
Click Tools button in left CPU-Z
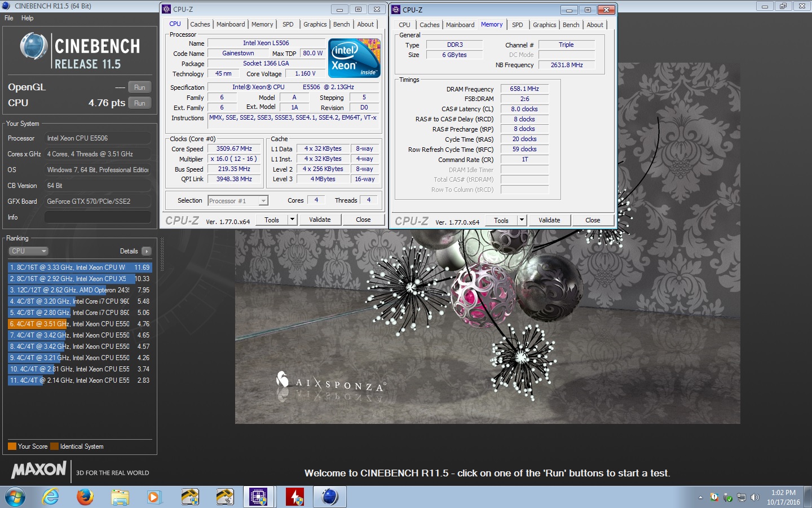[x=272, y=220]
